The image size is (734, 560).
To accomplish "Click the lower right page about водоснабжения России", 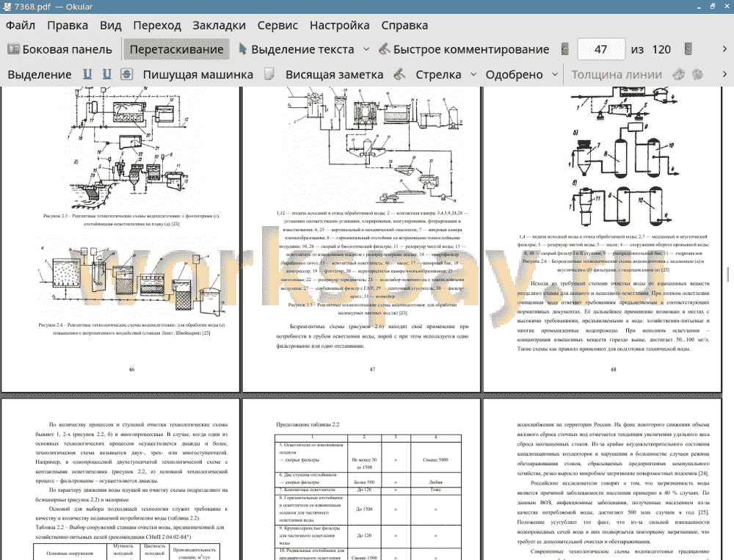I will [x=602, y=479].
